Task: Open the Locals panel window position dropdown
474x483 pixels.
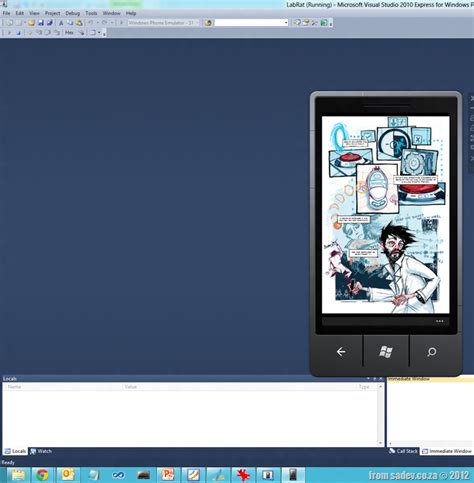Action: [x=368, y=379]
